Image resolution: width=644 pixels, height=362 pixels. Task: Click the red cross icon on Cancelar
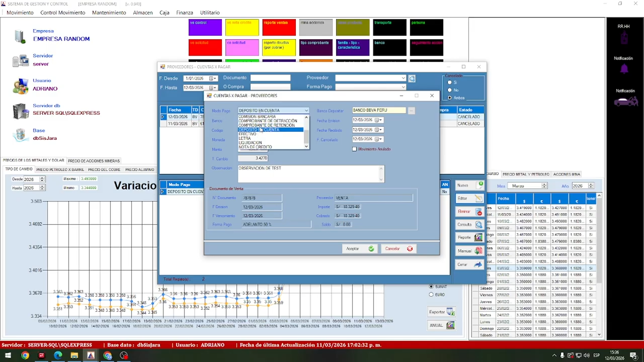tap(410, 249)
